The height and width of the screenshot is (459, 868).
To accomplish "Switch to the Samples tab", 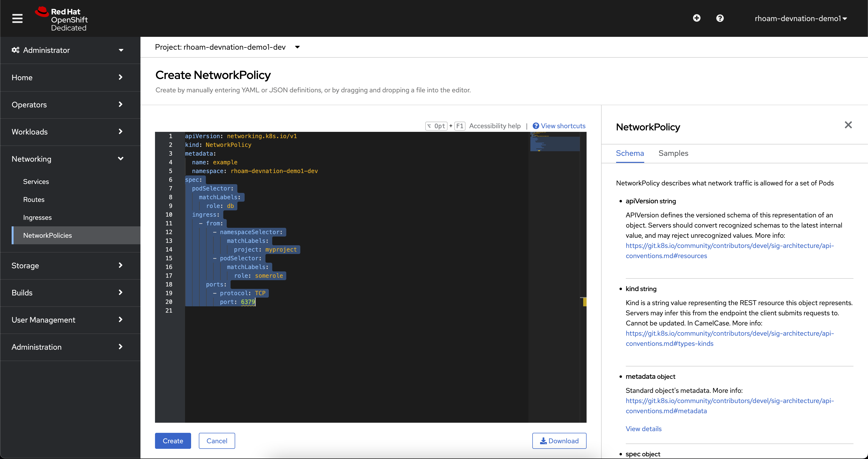I will [673, 153].
